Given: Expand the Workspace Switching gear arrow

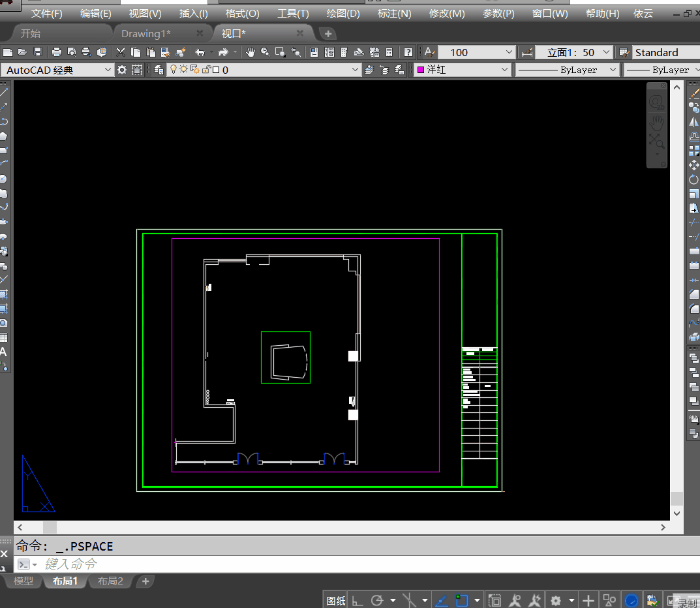Looking at the screenshot, I should click(571, 600).
